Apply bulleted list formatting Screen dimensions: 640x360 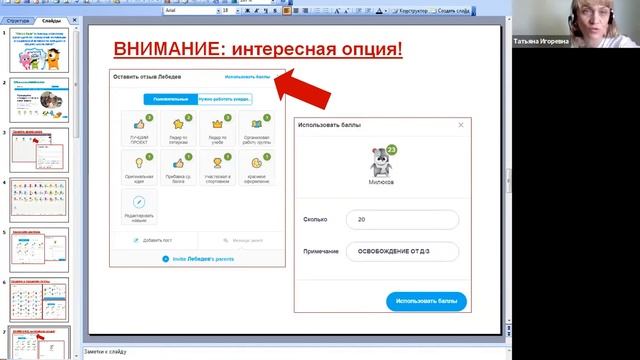coord(327,11)
